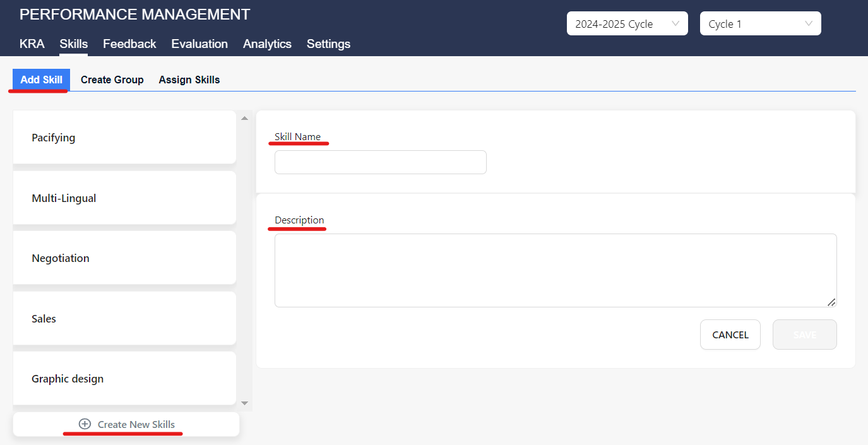The height and width of the screenshot is (445, 868).
Task: Click the SAVE button
Action: pyautogui.click(x=804, y=335)
